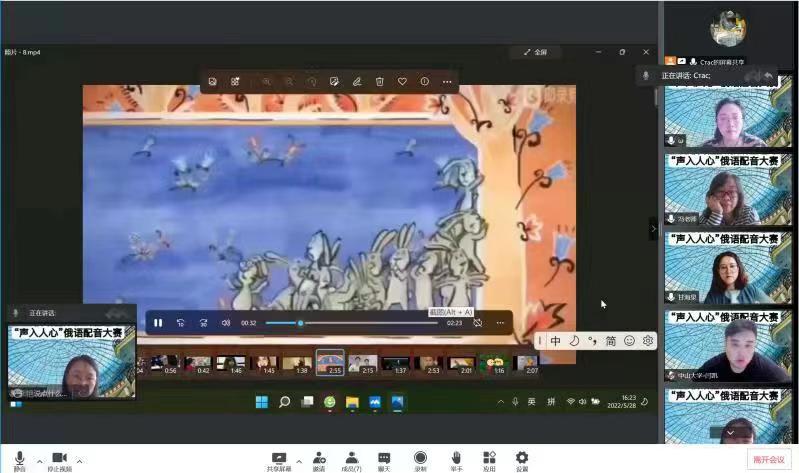This screenshot has width=799, height=473.
Task: Select filmstrip thumbnail labeled 0:56
Action: coord(165,364)
